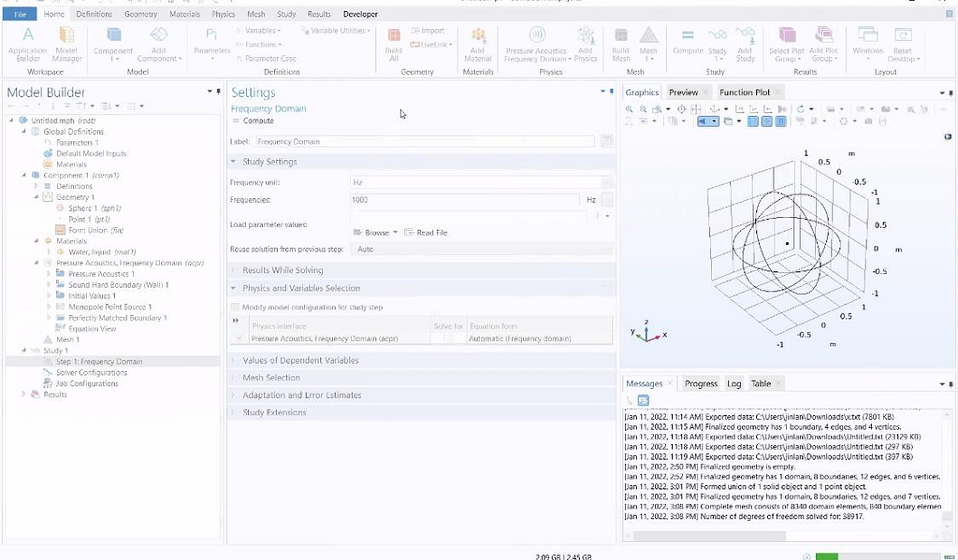
Task: Select Perfectly Matched Boundary 1 node
Action: (117, 318)
